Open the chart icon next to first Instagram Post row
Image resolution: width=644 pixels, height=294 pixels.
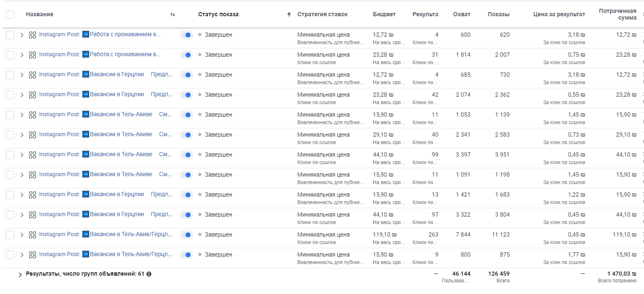pyautogui.click(x=33, y=35)
